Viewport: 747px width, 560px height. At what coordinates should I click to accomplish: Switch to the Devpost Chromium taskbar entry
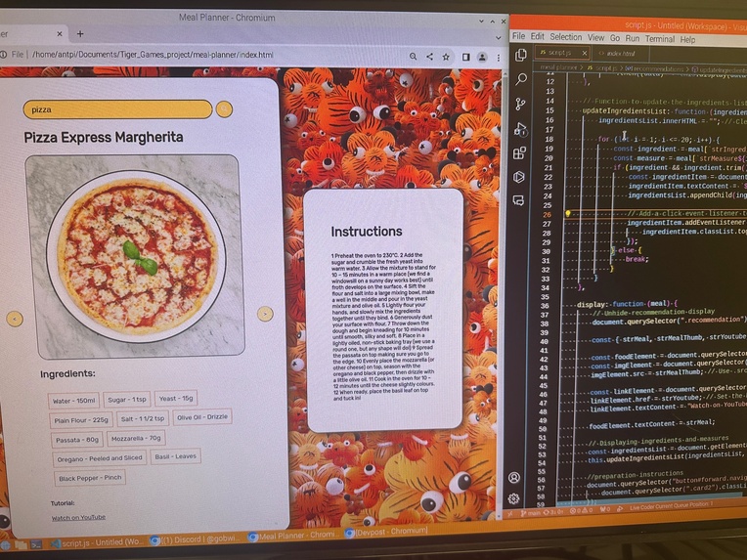click(386, 532)
